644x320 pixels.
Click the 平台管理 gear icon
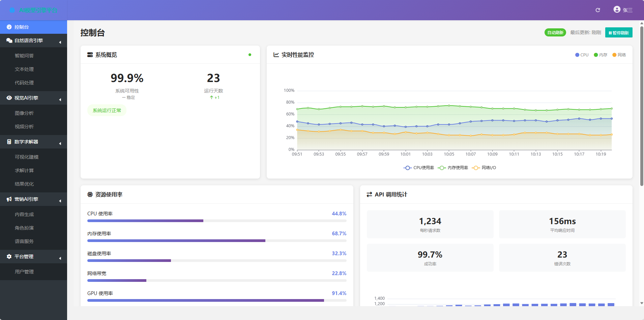9,257
